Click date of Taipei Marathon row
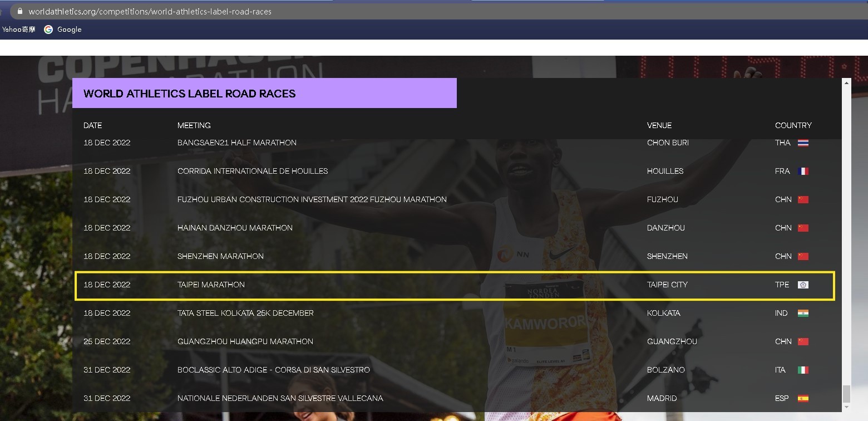The height and width of the screenshot is (421, 868). coord(107,285)
